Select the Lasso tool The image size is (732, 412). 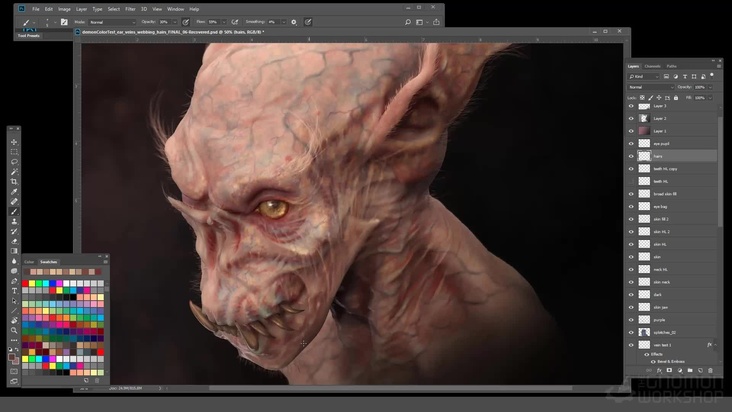tap(14, 162)
